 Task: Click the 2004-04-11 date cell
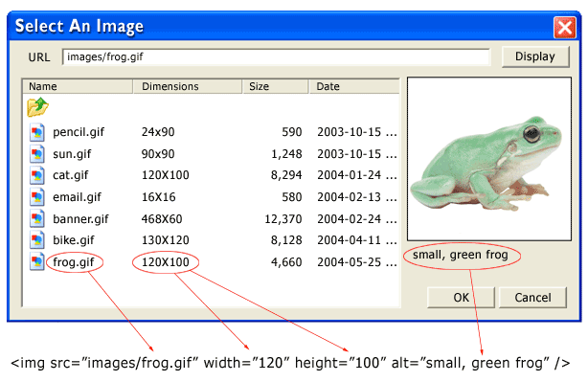[x=357, y=240]
